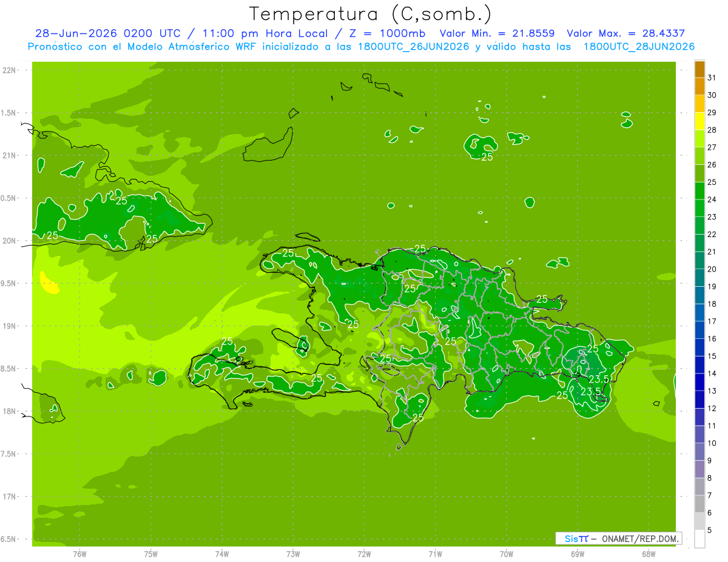
Task: Click the yellow color bar segment between 28 and 29
Action: tap(699, 121)
